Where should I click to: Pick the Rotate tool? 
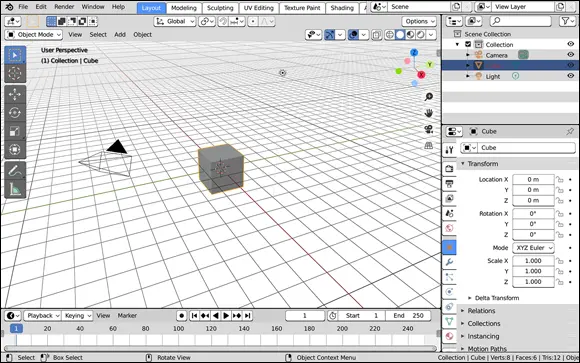pos(15,113)
